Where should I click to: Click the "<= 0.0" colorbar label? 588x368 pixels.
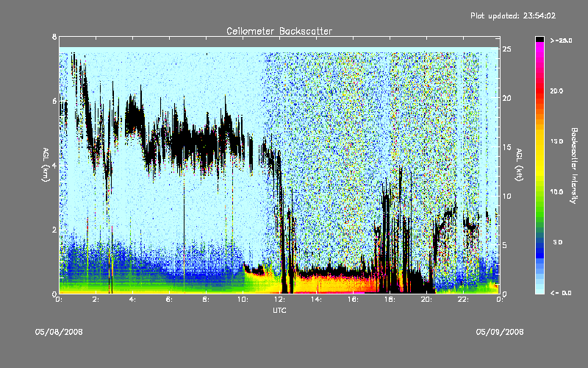pos(561,292)
